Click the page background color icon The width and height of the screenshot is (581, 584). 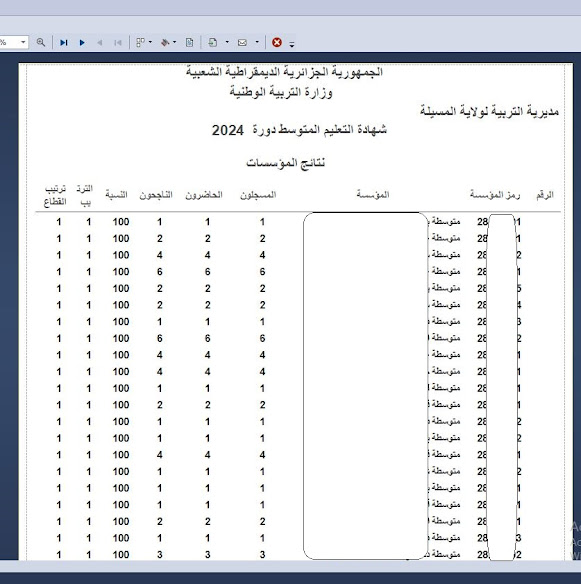point(165,42)
